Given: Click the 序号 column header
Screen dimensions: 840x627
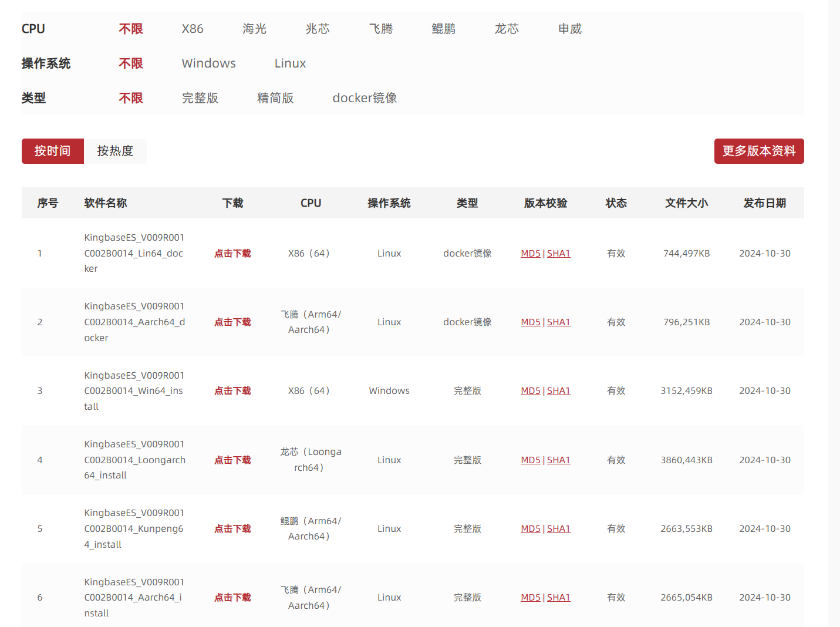Looking at the screenshot, I should point(48,203).
